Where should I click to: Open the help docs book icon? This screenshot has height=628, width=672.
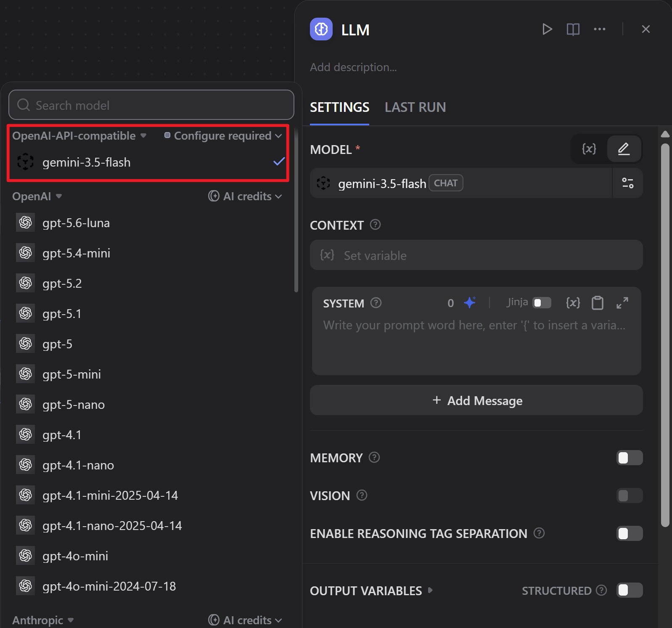573,29
